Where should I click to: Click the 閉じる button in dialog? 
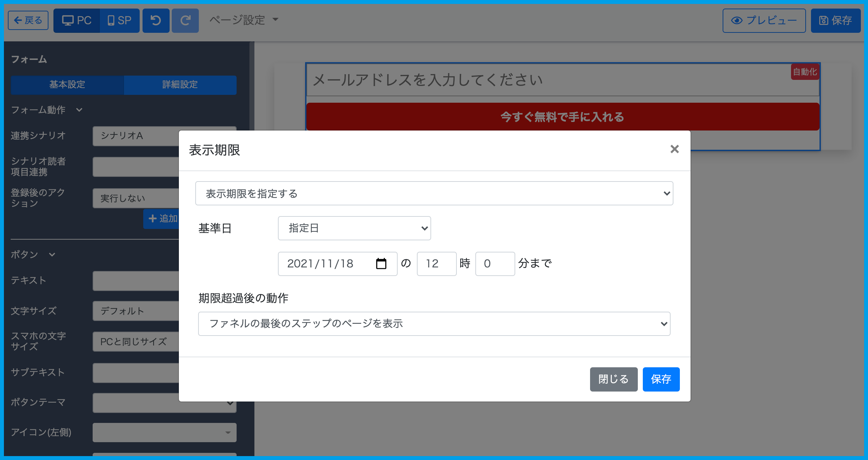point(613,379)
